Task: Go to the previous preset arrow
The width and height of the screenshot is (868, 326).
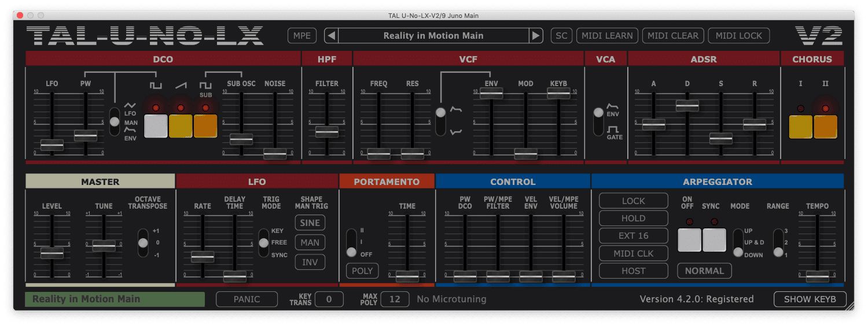Action: (x=331, y=36)
